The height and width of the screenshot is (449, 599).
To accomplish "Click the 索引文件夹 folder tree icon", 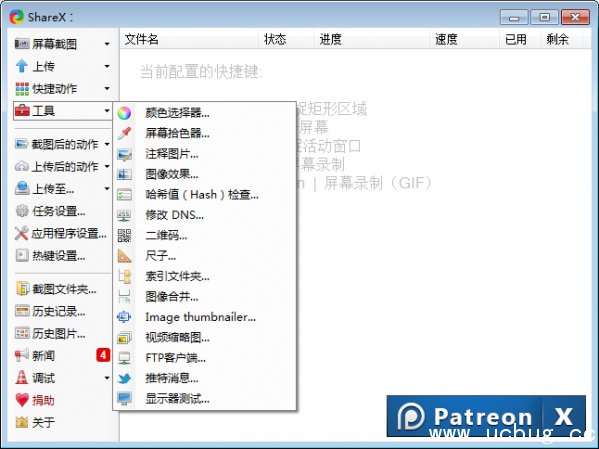I will tap(124, 276).
